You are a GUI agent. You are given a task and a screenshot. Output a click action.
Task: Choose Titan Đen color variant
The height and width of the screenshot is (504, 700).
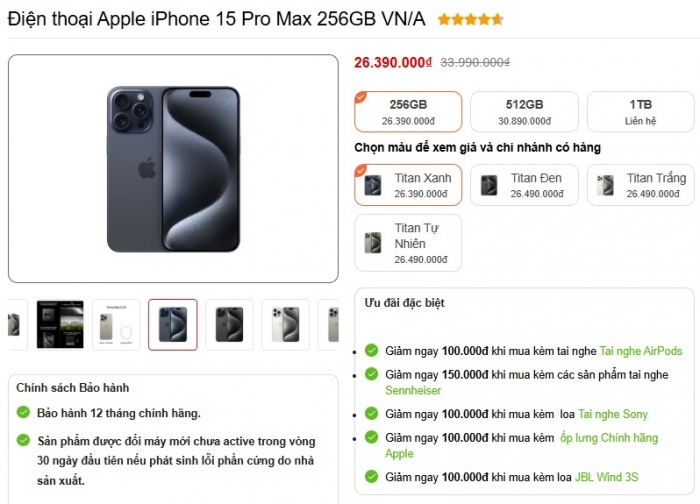524,185
